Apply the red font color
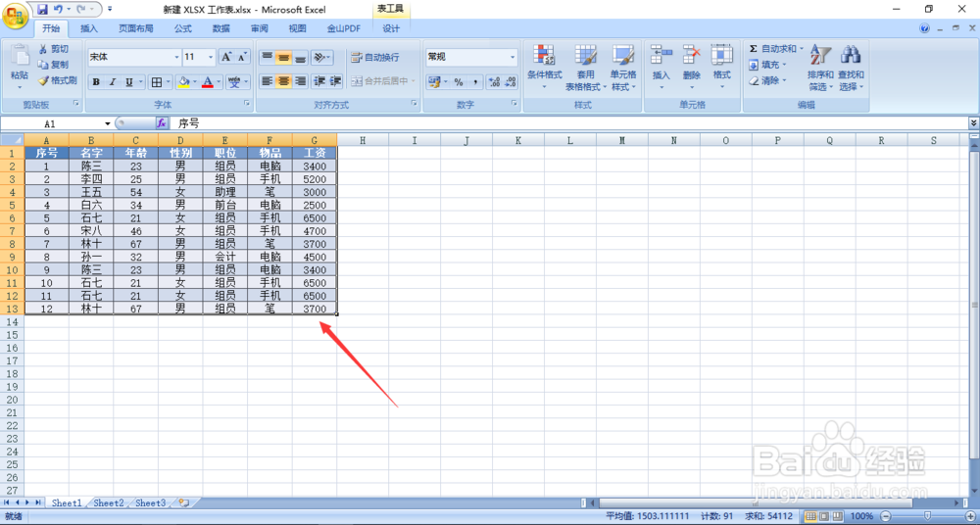 [208, 82]
